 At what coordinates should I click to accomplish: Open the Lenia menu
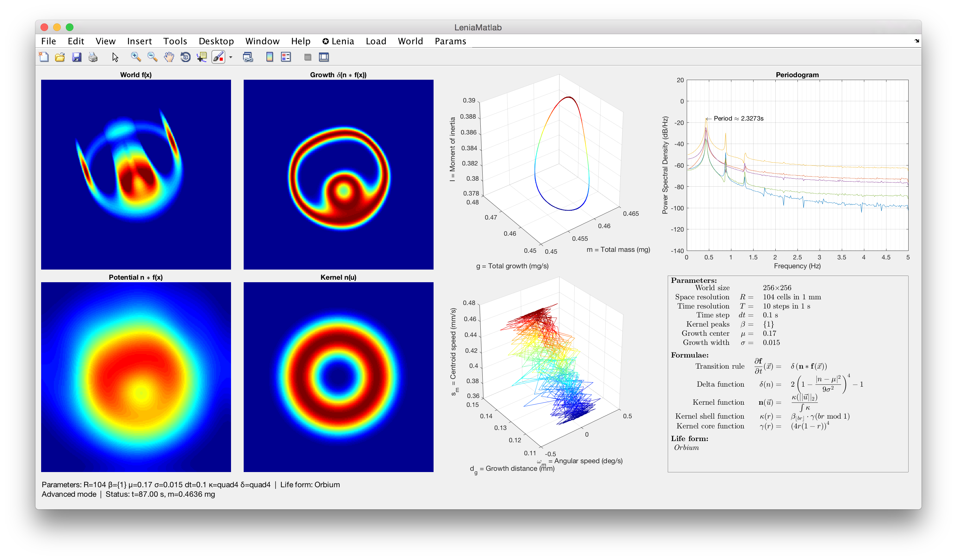[338, 41]
